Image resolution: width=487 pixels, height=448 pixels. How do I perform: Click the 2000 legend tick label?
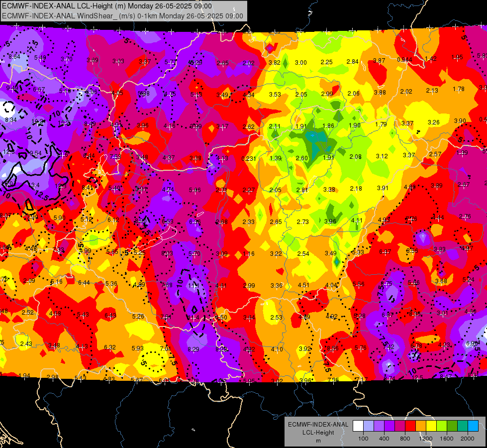tap(468, 439)
